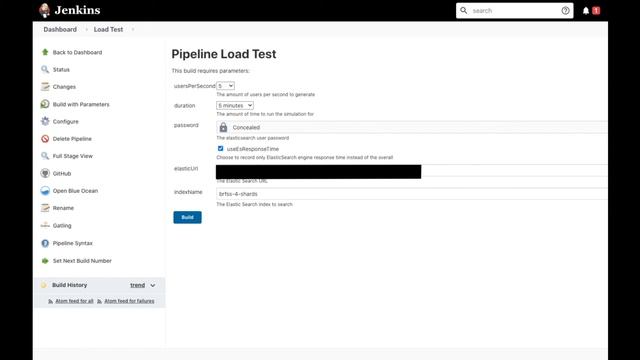This screenshot has height=360, width=640.
Task: Click the search magnifier icon in header
Action: click(464, 10)
